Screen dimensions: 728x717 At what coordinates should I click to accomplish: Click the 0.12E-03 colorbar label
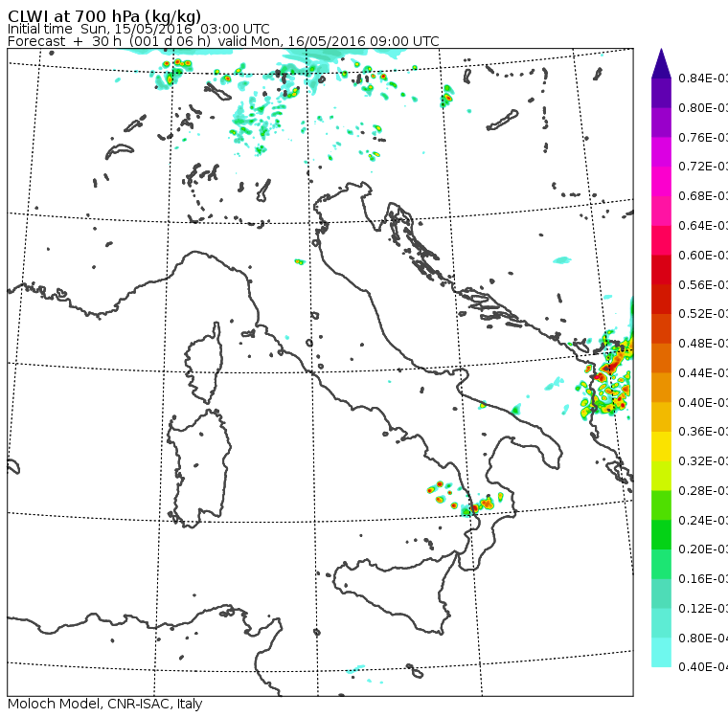coord(702,609)
